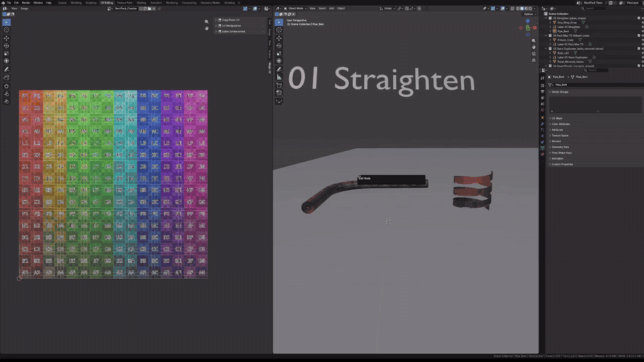Select Pipe_Bent in the outliner
Viewport: 644px width, 362px height.
(563, 32)
